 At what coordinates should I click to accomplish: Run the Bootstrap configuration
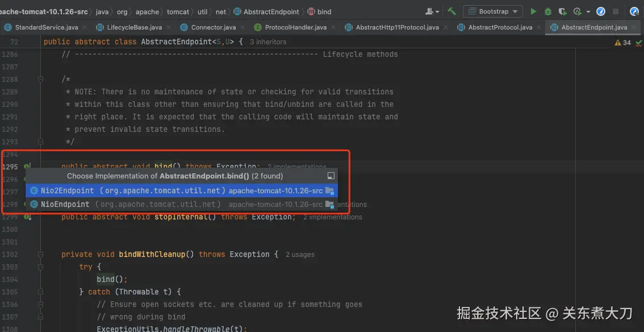click(x=533, y=11)
